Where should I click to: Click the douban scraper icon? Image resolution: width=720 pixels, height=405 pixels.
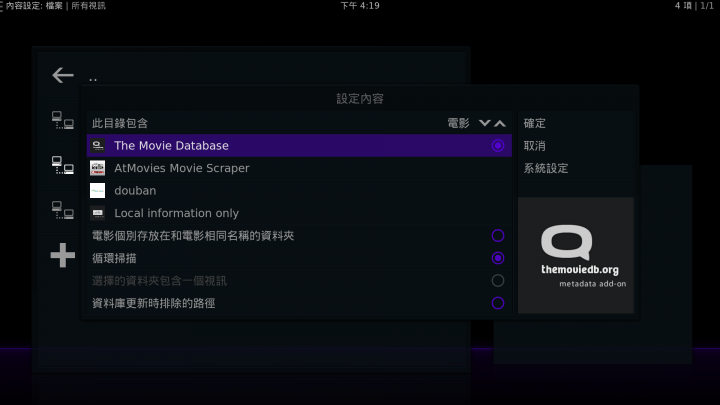(97, 191)
